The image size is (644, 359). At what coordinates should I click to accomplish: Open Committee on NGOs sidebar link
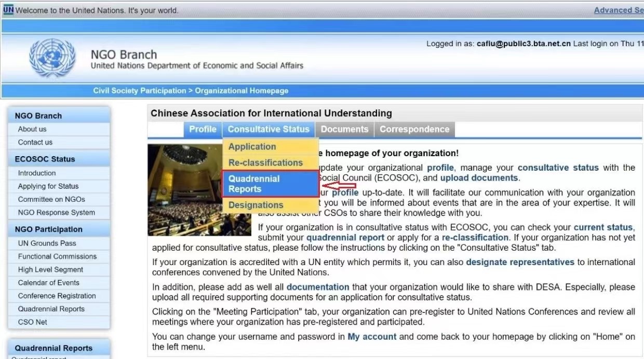coord(51,199)
